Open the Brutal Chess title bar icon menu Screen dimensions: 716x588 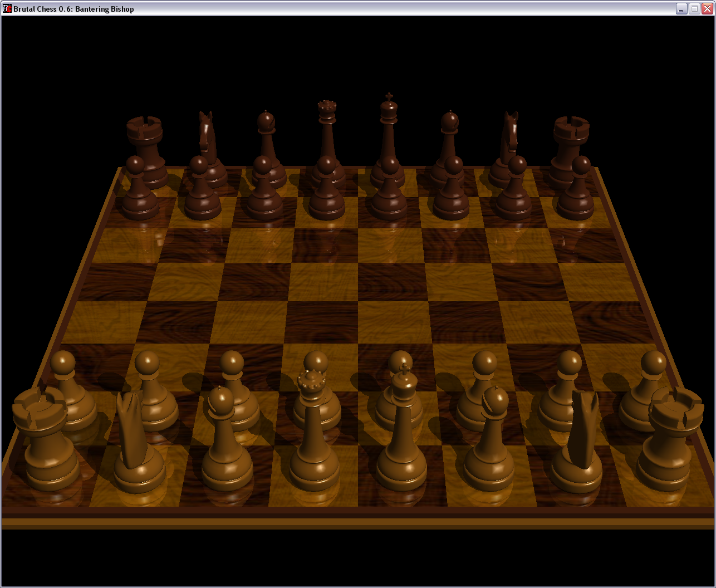[x=7, y=8]
